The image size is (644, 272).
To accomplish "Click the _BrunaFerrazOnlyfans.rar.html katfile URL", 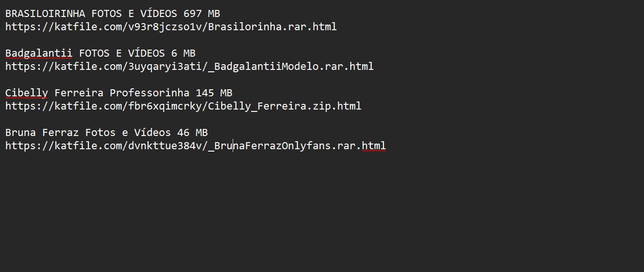I will (x=196, y=146).
